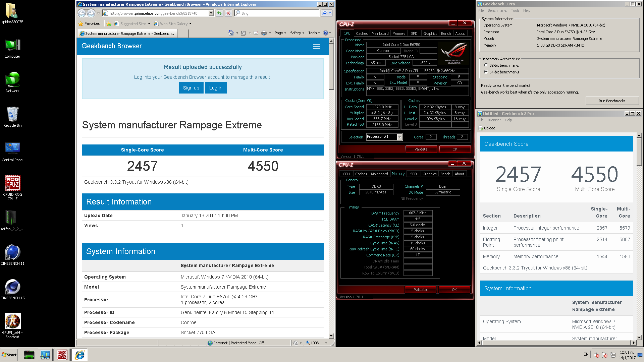This screenshot has height=362, width=644.
Task: Click Add to Favorites Bar star icon
Action: [x=109, y=23]
